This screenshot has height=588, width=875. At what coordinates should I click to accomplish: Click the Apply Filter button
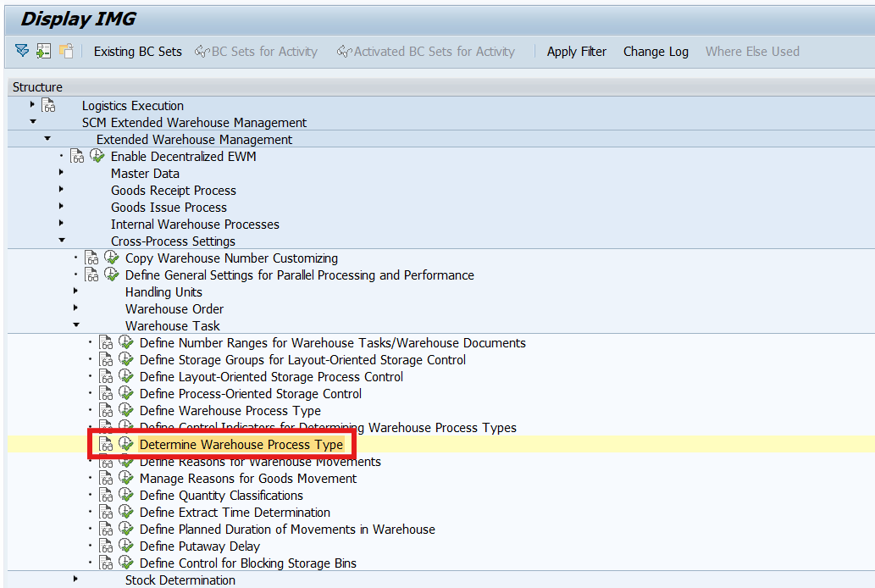pos(577,52)
